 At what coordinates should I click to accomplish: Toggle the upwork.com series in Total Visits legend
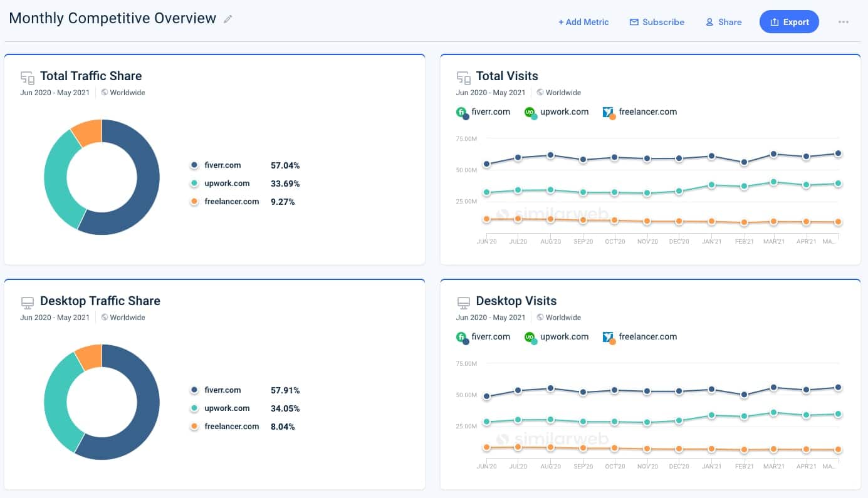tap(557, 112)
